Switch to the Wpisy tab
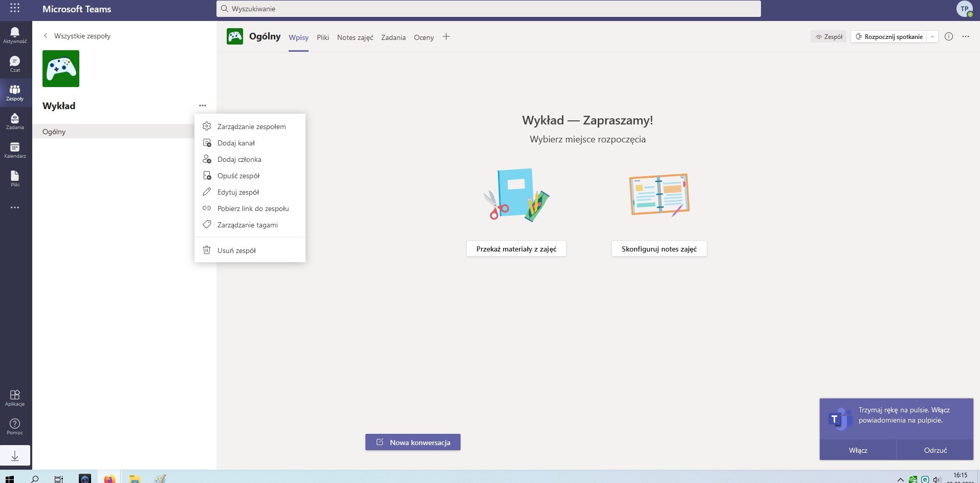The height and width of the screenshot is (483, 980). click(x=298, y=37)
